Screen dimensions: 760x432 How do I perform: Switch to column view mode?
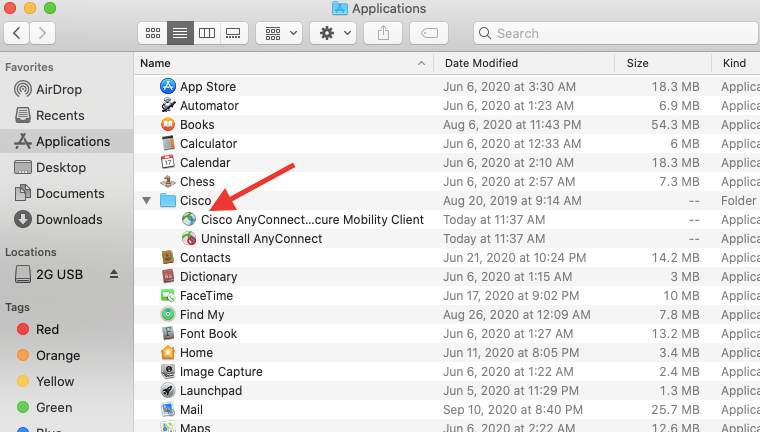tap(207, 33)
